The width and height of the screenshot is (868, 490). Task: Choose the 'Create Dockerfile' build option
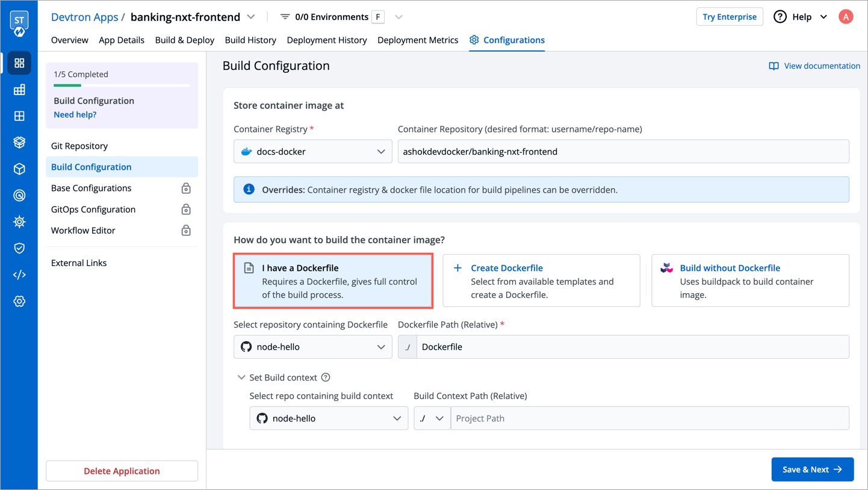541,281
